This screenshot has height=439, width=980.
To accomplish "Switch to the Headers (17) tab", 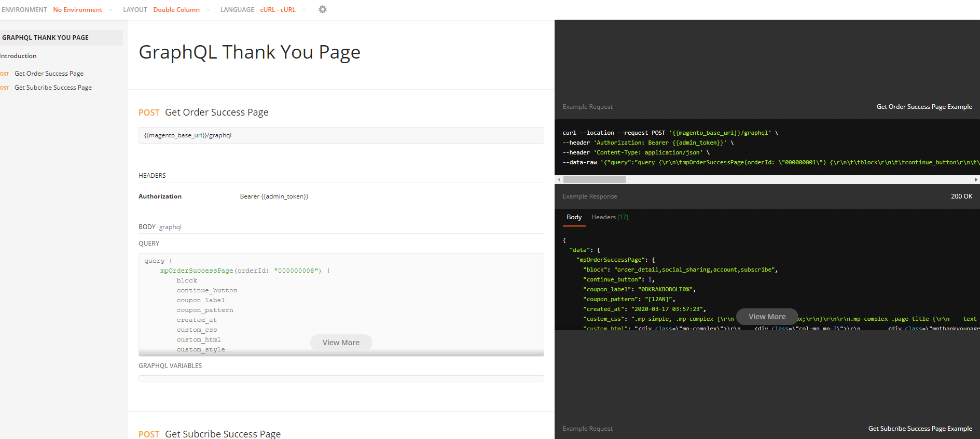I will [x=610, y=217].
